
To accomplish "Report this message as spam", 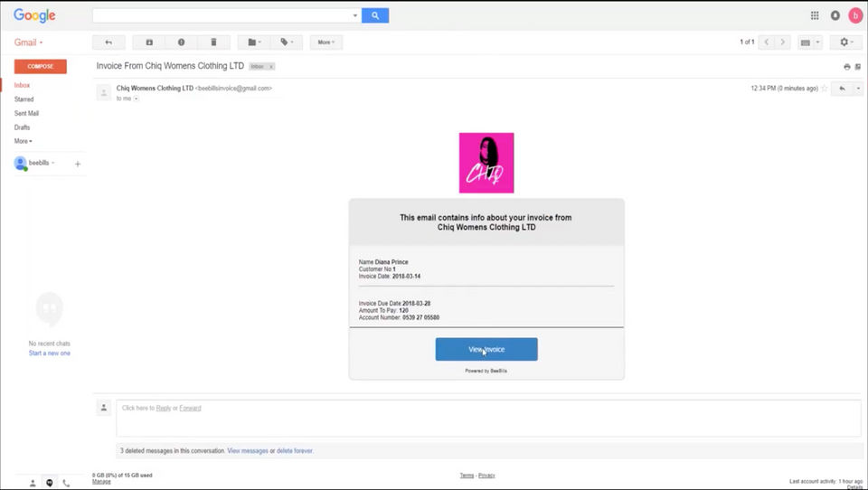I will (x=181, y=42).
